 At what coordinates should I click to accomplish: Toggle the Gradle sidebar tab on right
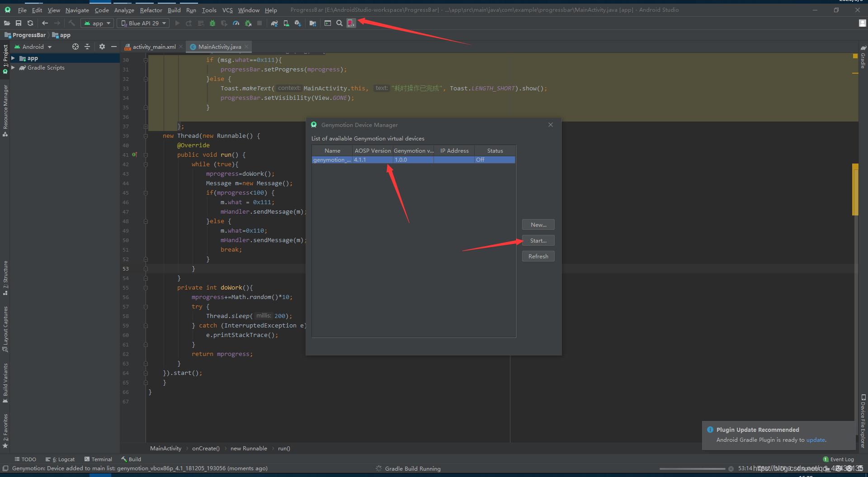tap(863, 57)
